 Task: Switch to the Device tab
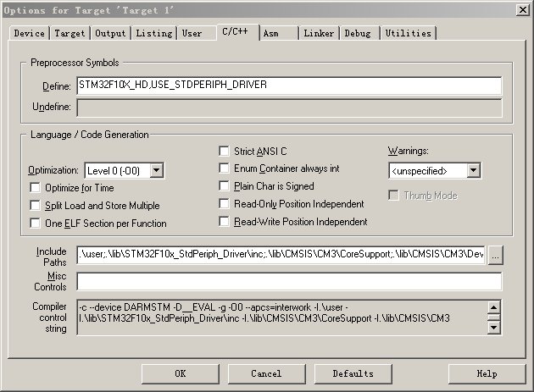pos(30,33)
